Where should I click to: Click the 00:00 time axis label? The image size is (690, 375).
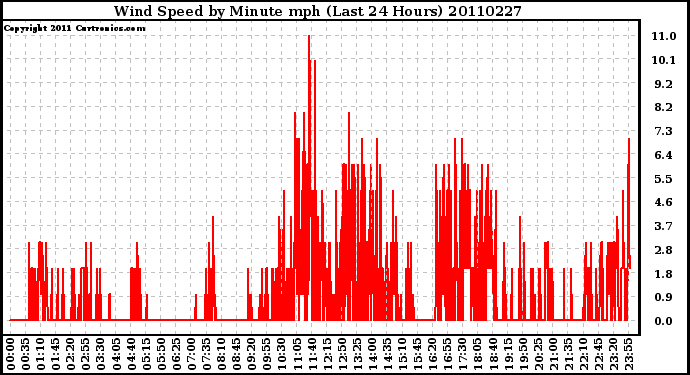coord(11,355)
